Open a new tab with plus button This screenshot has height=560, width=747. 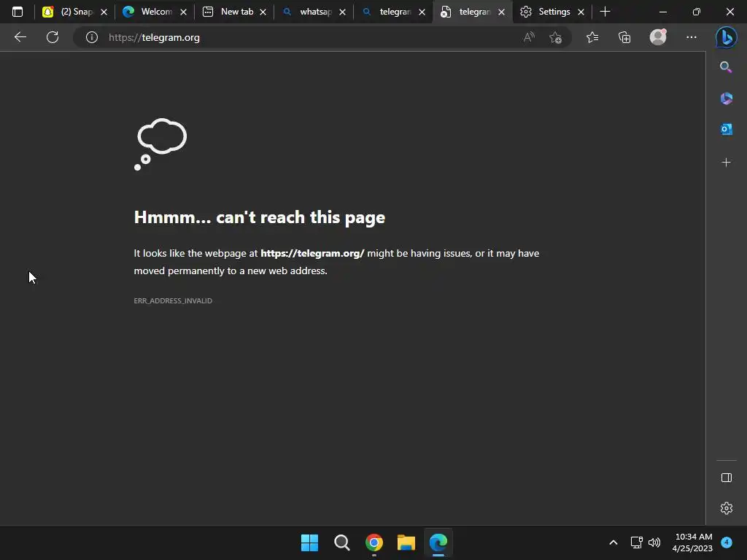pyautogui.click(x=605, y=12)
